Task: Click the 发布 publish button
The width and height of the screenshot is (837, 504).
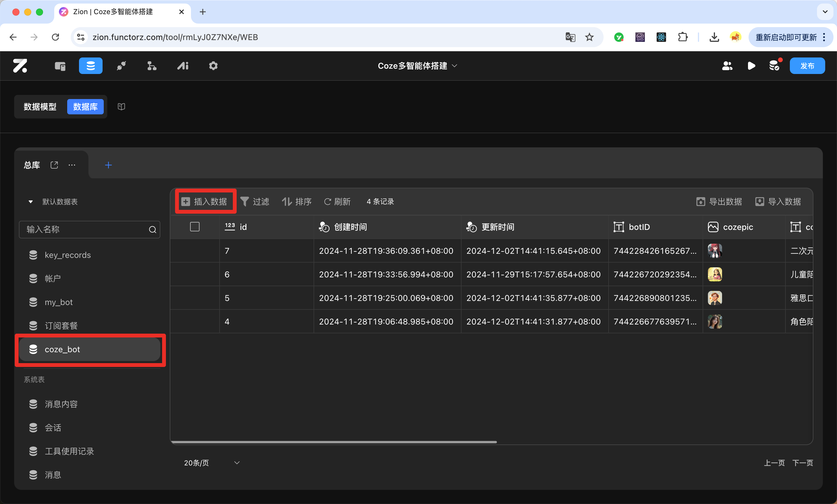Action: tap(807, 65)
